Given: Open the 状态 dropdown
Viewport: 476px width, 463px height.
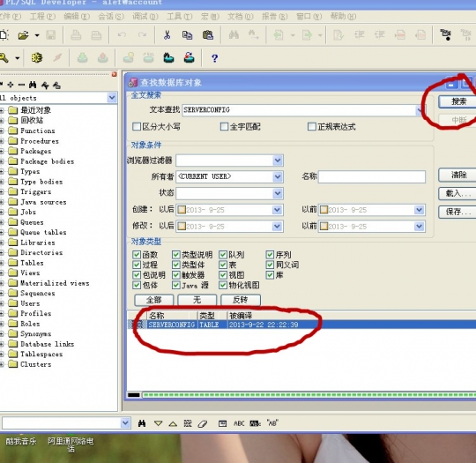Looking at the screenshot, I should coord(278,193).
